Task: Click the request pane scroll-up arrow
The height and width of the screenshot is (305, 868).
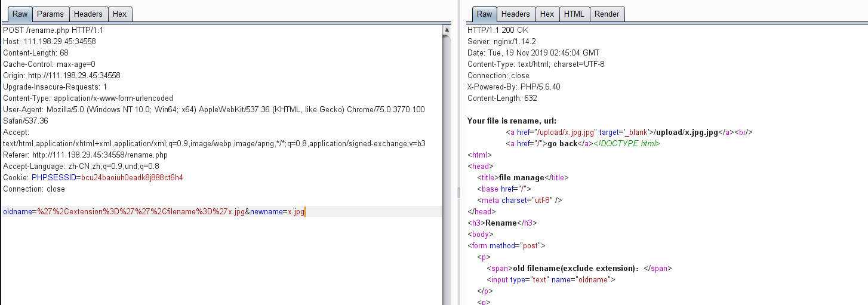Action: pyautogui.click(x=447, y=29)
